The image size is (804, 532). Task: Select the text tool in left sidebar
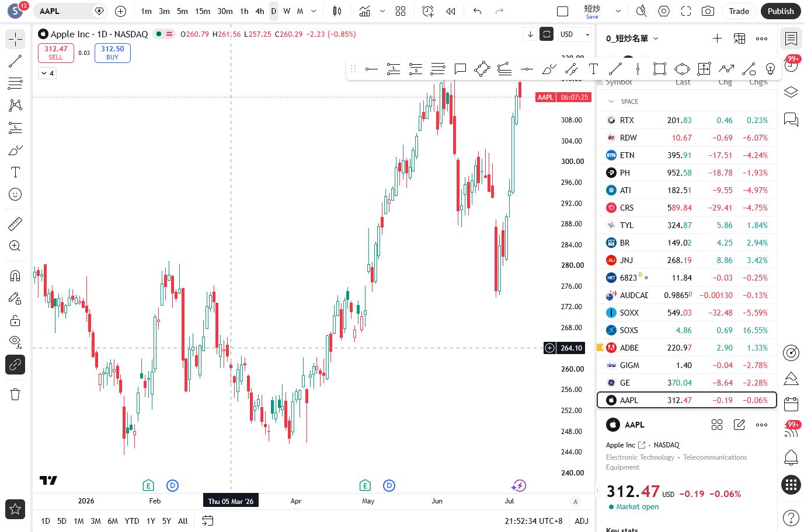[15, 172]
